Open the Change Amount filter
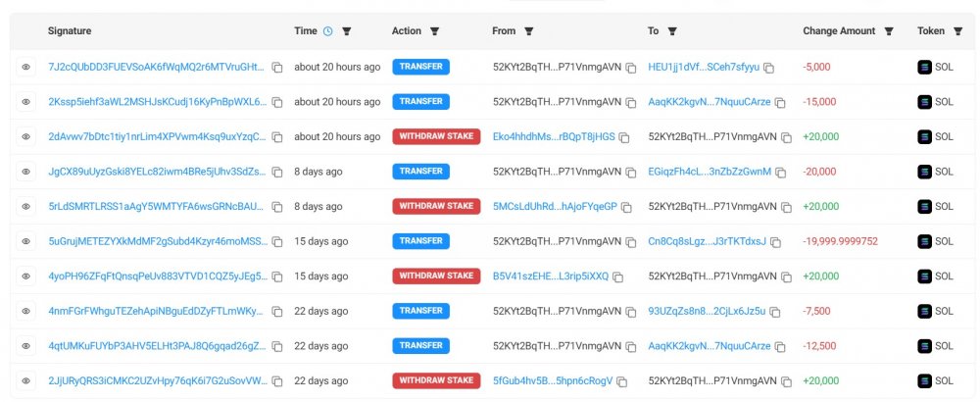The height and width of the screenshot is (402, 980). (x=889, y=31)
